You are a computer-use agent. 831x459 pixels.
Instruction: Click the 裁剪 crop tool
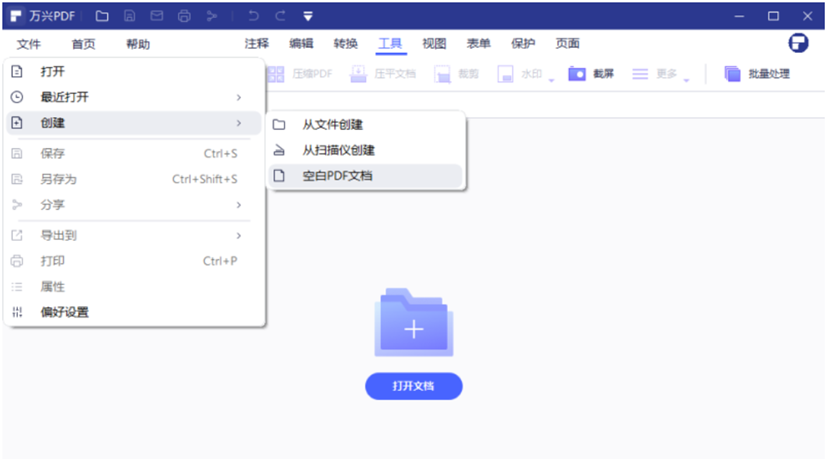(456, 74)
